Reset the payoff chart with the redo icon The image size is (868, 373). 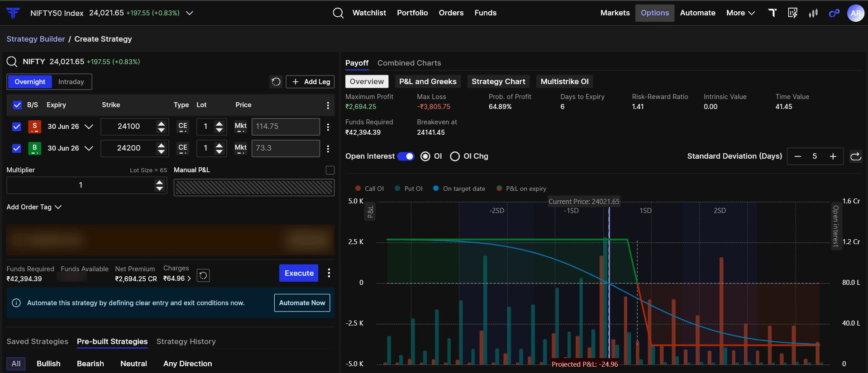coord(855,156)
